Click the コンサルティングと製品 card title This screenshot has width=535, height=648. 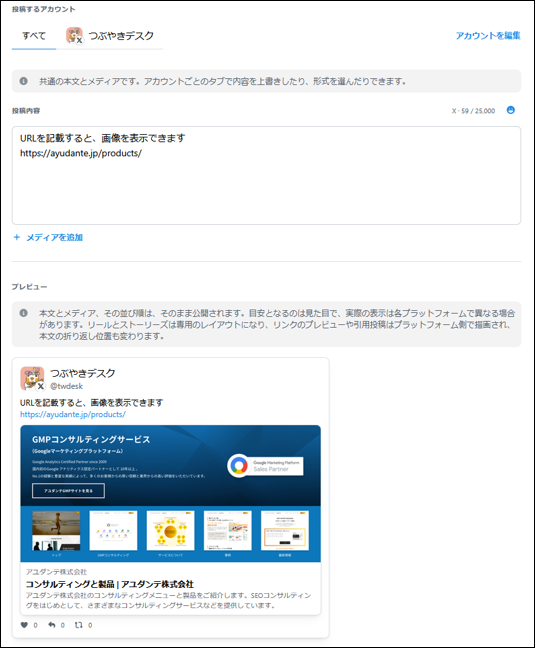[x=109, y=584]
